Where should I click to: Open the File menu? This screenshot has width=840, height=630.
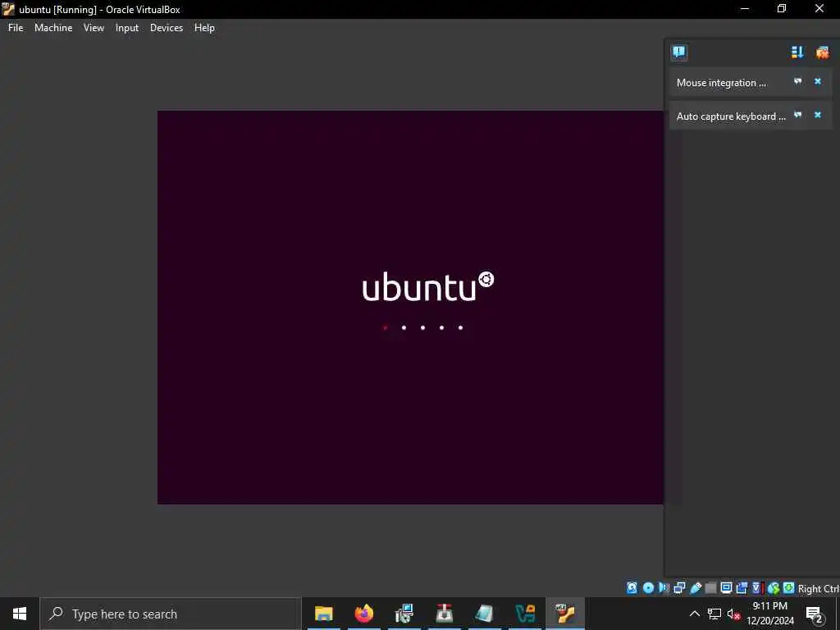(x=16, y=28)
